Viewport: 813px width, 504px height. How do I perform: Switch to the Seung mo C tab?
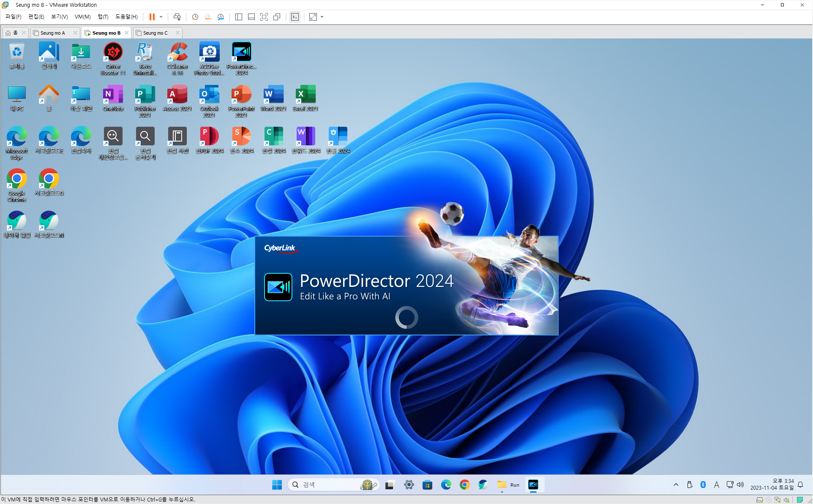[155, 33]
